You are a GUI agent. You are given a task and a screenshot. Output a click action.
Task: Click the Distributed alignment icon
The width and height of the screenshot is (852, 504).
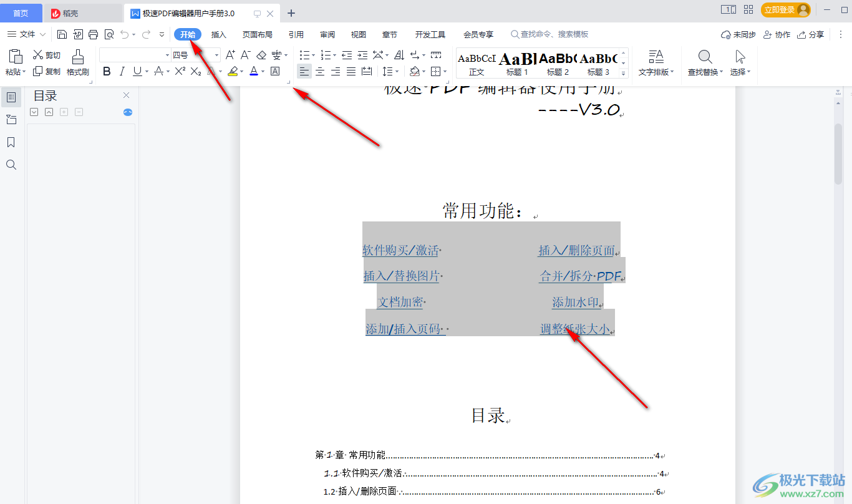pos(367,72)
